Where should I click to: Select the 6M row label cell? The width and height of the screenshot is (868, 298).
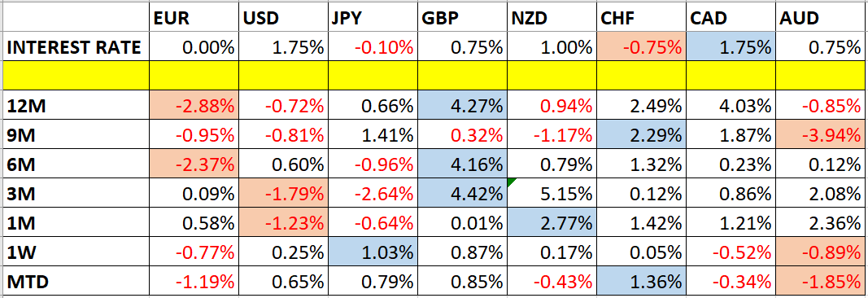(x=76, y=164)
